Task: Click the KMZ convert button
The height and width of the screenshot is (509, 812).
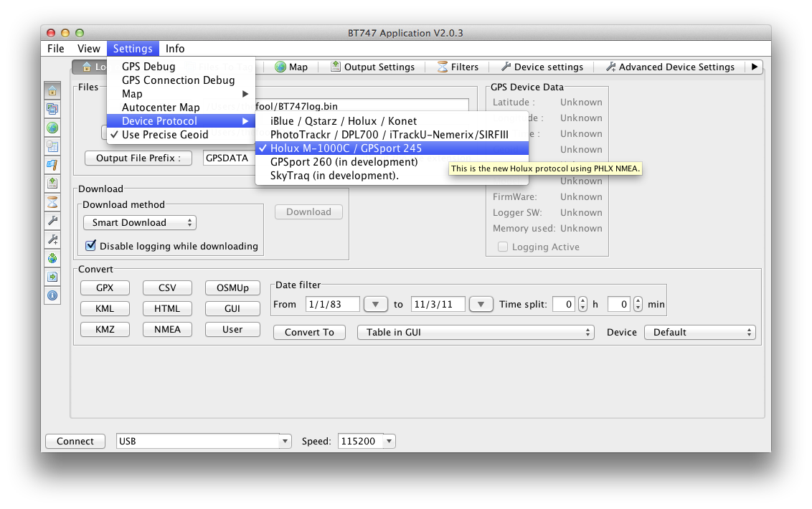Action: [105, 329]
